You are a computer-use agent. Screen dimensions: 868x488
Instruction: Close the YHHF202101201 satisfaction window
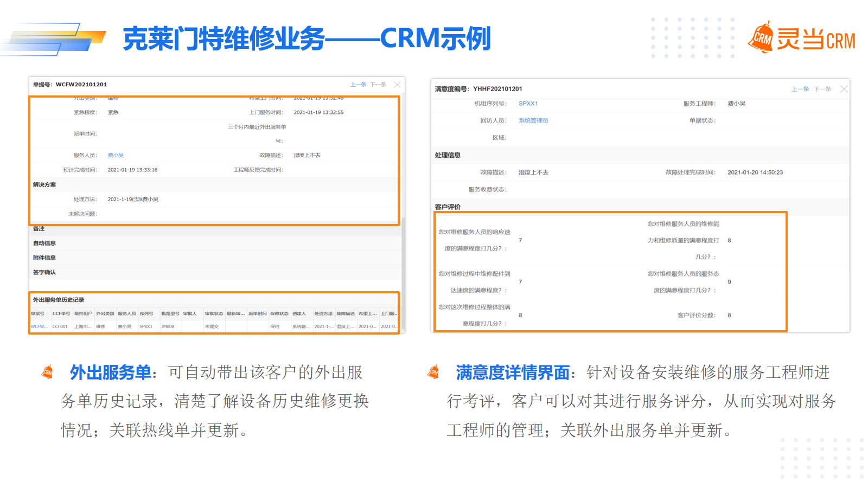[844, 89]
